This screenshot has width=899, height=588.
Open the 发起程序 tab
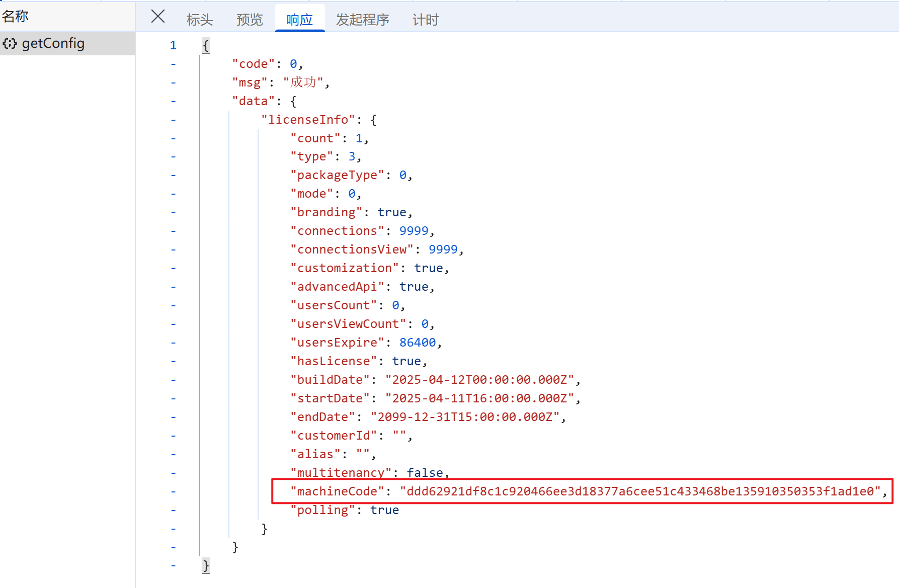tap(362, 20)
